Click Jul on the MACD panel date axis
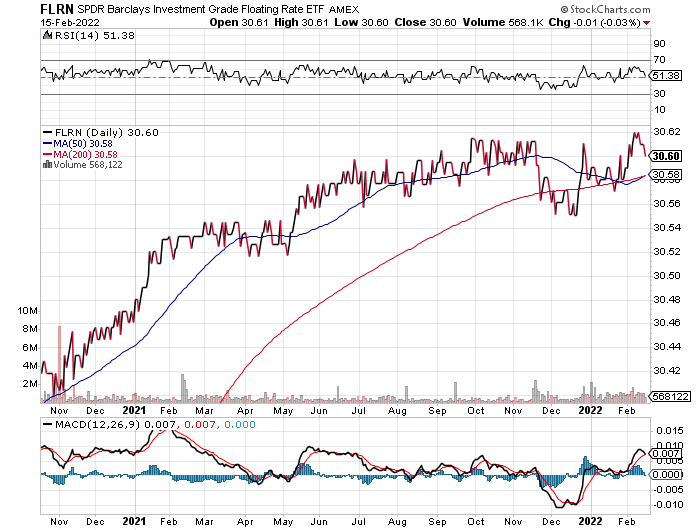Image resolution: width=700 pixels, height=530 pixels. coord(358,522)
